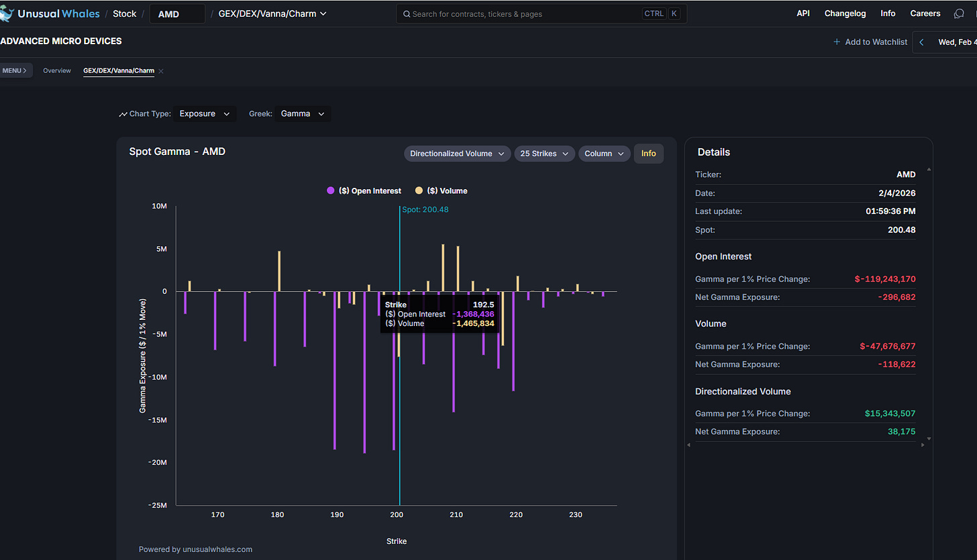This screenshot has width=977, height=560.
Task: Open Info in the top navigation
Action: (x=888, y=13)
